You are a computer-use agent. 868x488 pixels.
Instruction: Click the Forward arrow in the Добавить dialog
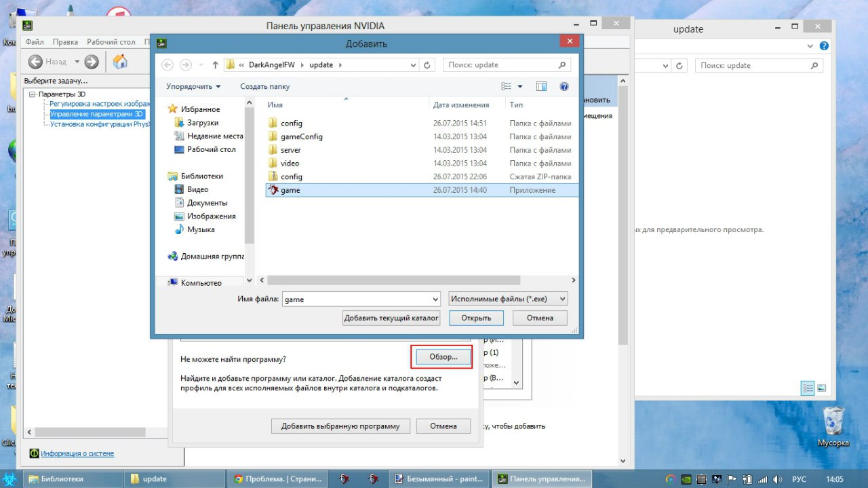coord(185,65)
